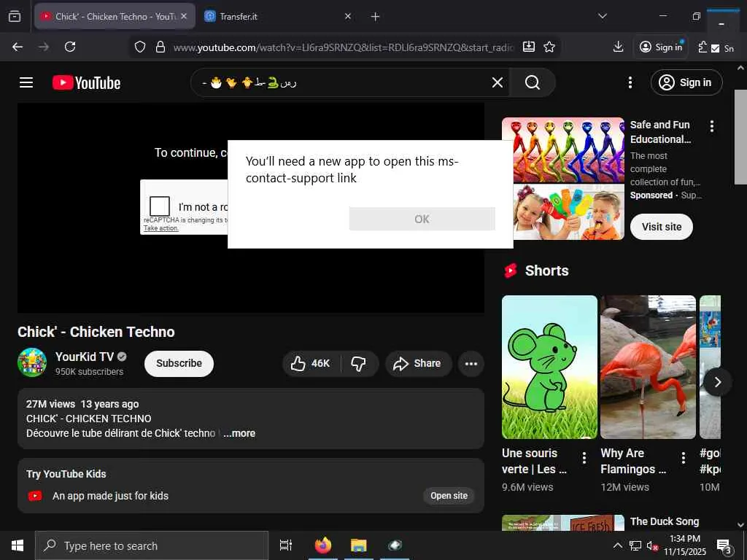This screenshot has width=747, height=560.
Task: Open Windows Start menu
Action: [18, 545]
